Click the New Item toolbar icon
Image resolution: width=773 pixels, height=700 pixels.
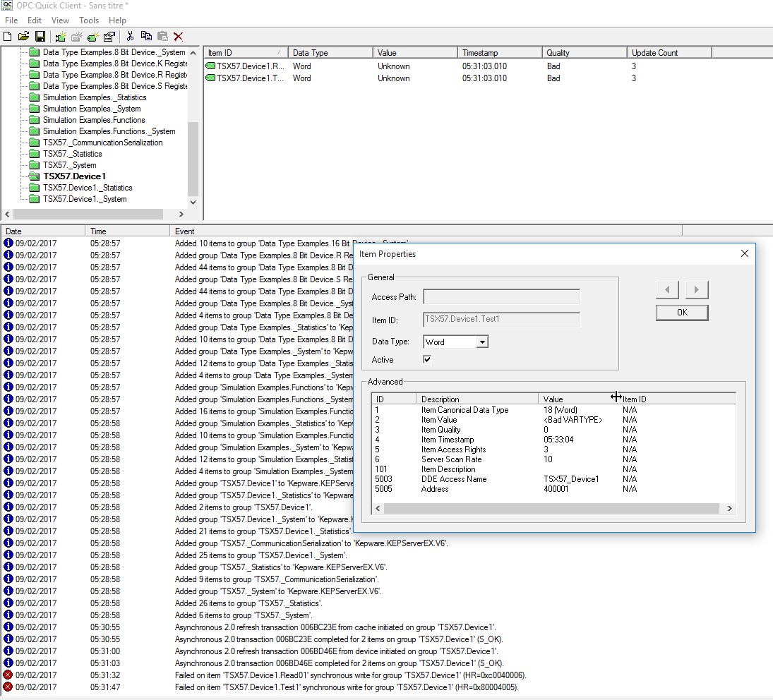pos(93,36)
